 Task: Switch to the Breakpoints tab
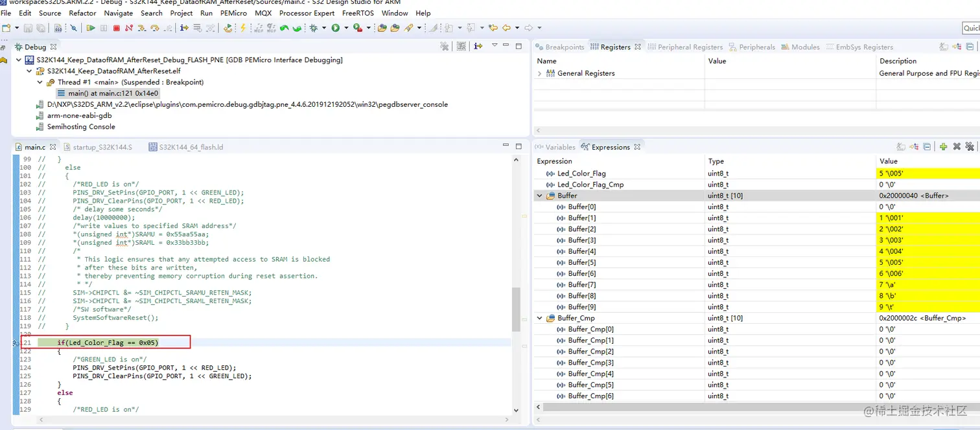point(559,47)
